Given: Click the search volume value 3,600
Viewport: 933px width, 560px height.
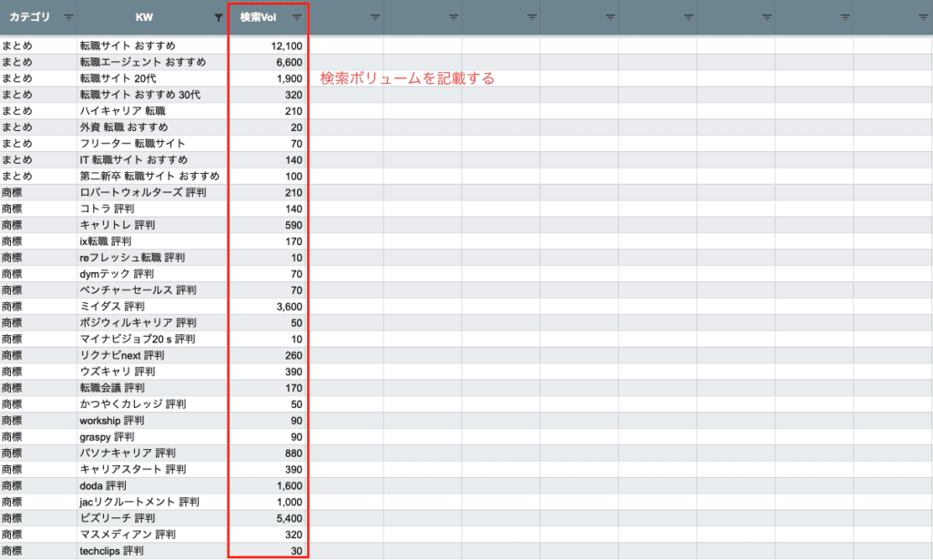Looking at the screenshot, I should (x=289, y=307).
